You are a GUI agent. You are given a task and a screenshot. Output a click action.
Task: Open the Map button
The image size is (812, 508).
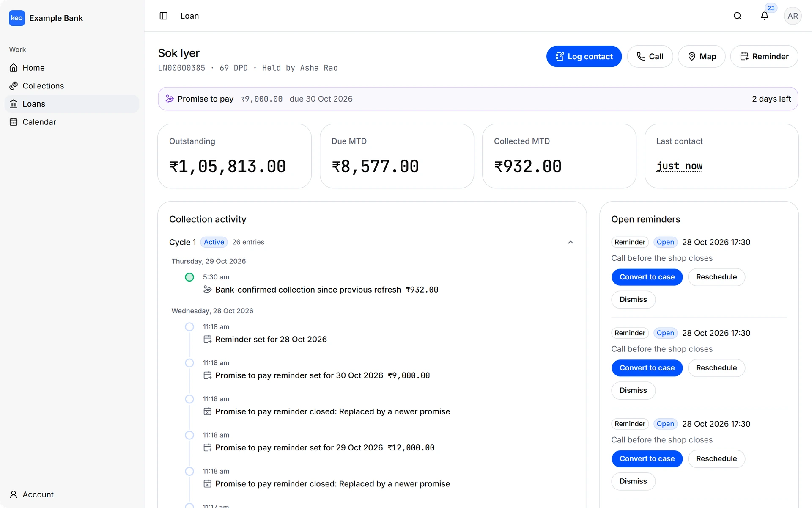point(702,56)
